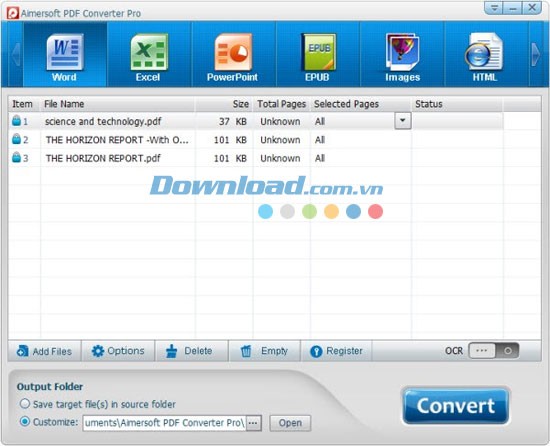Image resolution: width=550 pixels, height=446 pixels.
Task: Select the HTML output format
Action: pyautogui.click(x=485, y=54)
